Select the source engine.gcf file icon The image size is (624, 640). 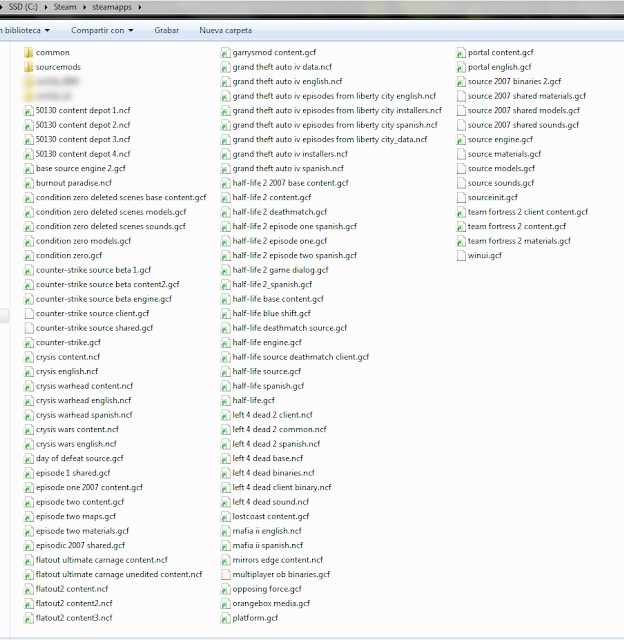click(x=461, y=140)
